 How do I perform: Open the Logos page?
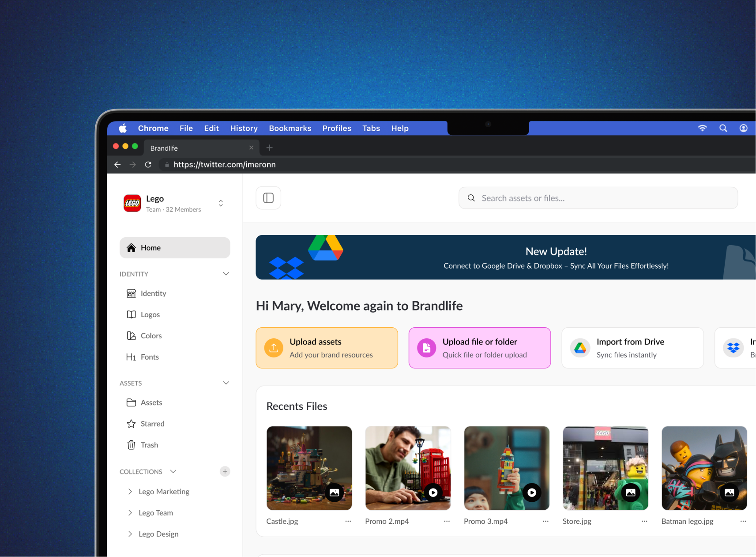pyautogui.click(x=150, y=314)
